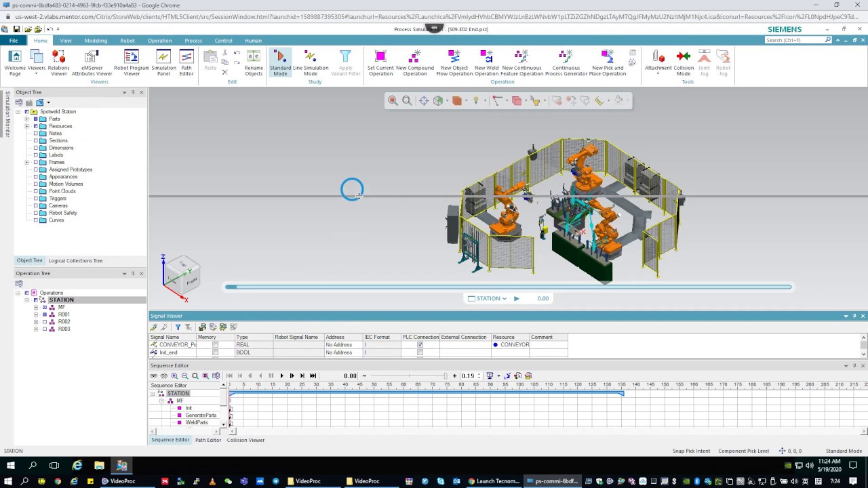Open the Logical Collections Tree tab

point(75,260)
